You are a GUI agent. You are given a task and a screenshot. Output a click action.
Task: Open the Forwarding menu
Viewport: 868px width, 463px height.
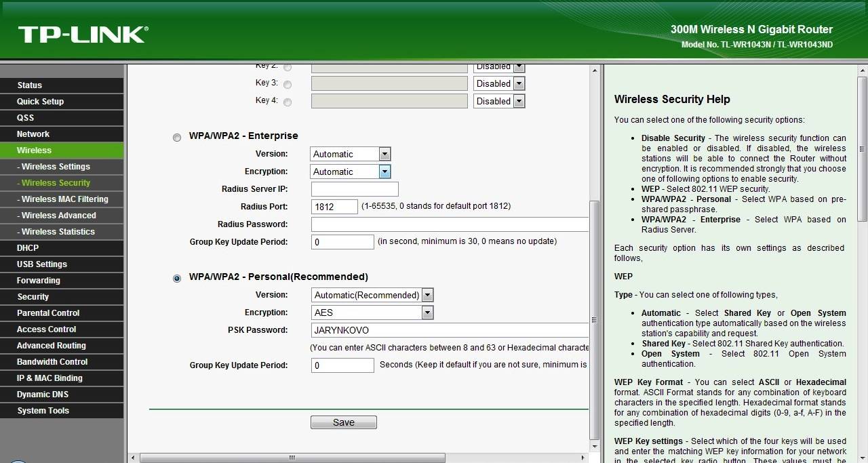[62, 281]
